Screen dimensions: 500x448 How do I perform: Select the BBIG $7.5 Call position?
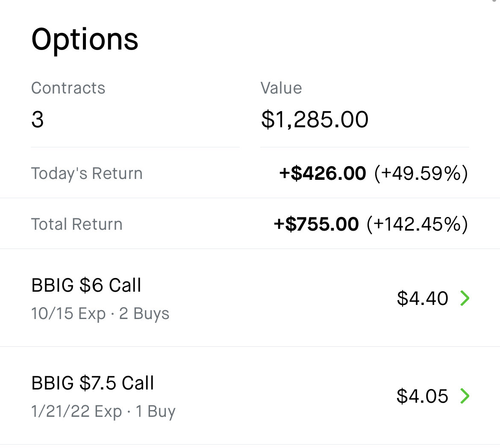click(x=250, y=396)
